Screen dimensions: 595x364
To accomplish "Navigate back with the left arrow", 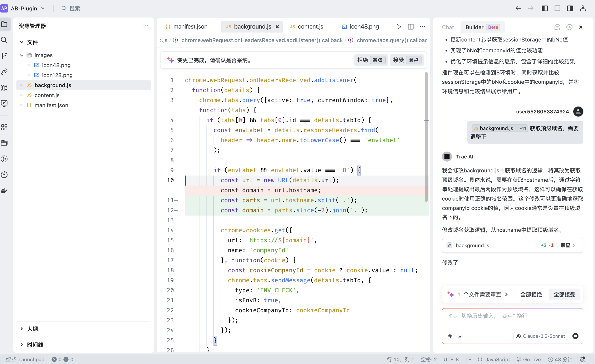I will 518,9.
